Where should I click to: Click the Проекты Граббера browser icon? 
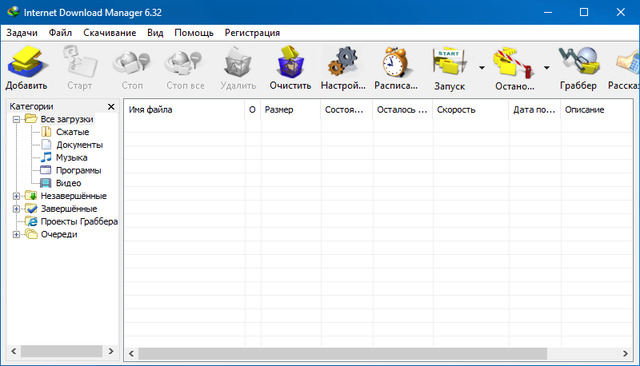coord(31,221)
